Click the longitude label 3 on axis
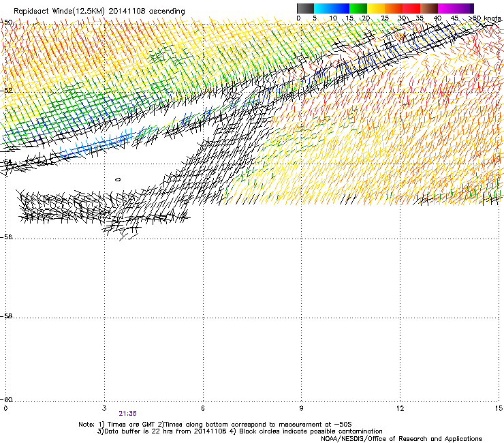The image size is (504, 443). tap(104, 408)
